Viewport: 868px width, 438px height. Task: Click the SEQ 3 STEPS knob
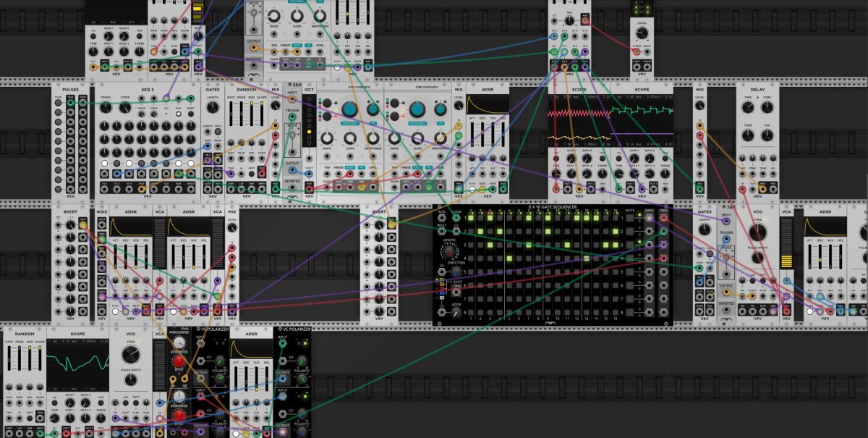click(x=125, y=107)
